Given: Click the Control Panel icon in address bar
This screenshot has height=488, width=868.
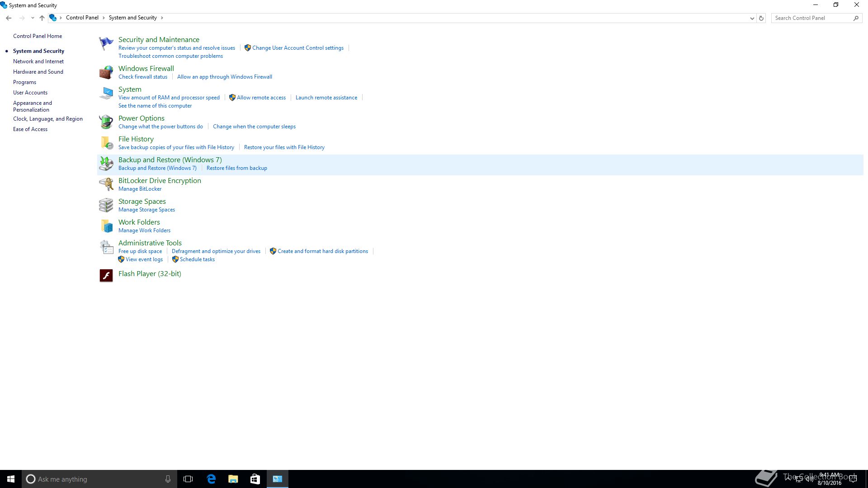Looking at the screenshot, I should 53,18.
